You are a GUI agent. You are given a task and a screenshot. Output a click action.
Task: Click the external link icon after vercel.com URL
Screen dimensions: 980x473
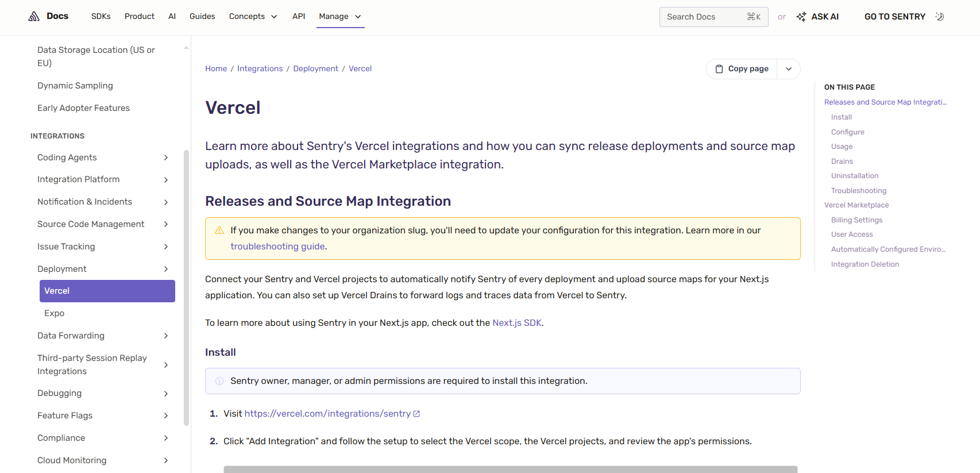tap(416, 414)
